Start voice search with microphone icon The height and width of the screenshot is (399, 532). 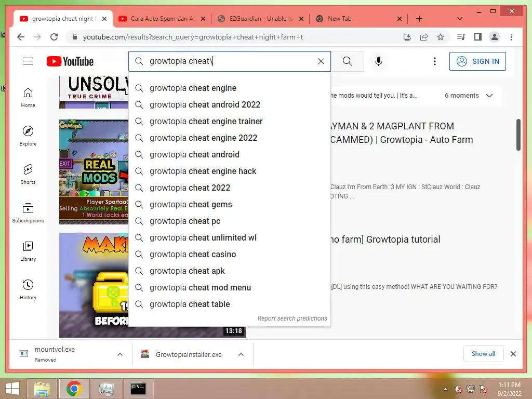(379, 61)
